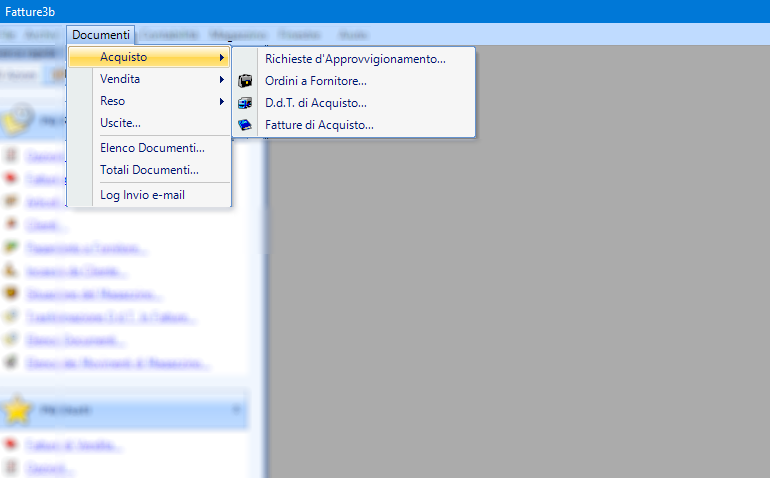Image resolution: width=770 pixels, height=478 pixels.
Task: Select the highlighted Acquisto menu entry
Action: 150,57
